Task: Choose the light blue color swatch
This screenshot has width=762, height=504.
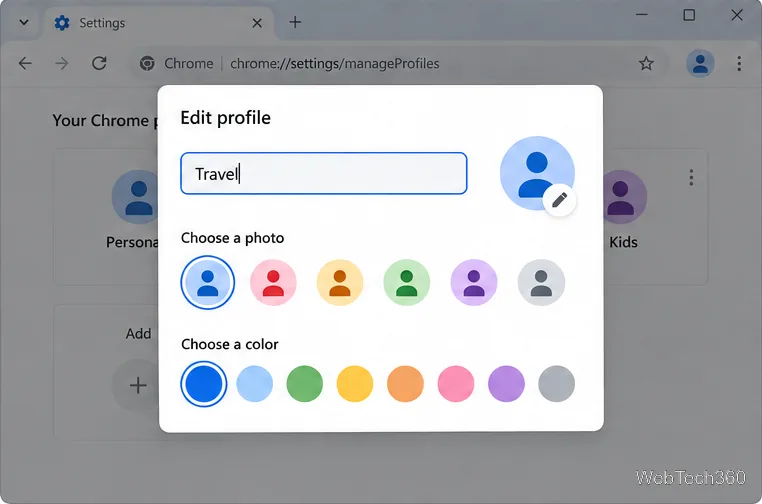Action: [x=255, y=384]
